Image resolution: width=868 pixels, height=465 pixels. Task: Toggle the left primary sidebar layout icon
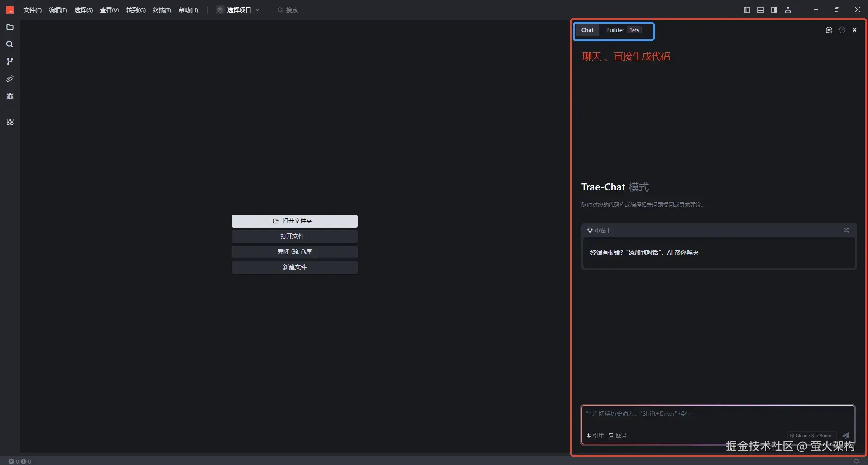tap(747, 10)
